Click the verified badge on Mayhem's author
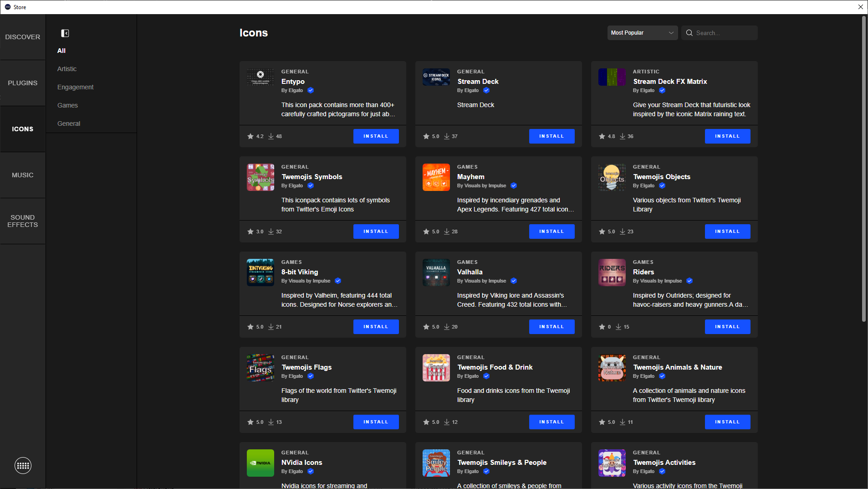The height and width of the screenshot is (489, 868). [x=514, y=185]
